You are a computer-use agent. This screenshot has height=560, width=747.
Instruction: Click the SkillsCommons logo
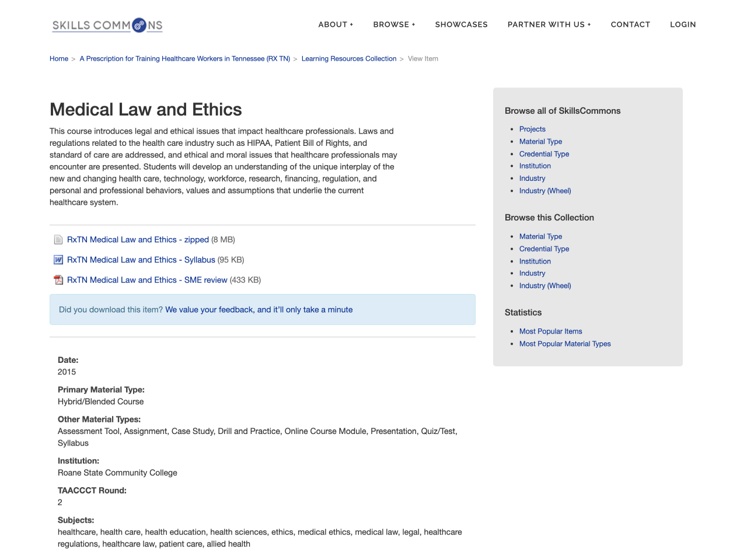[107, 25]
